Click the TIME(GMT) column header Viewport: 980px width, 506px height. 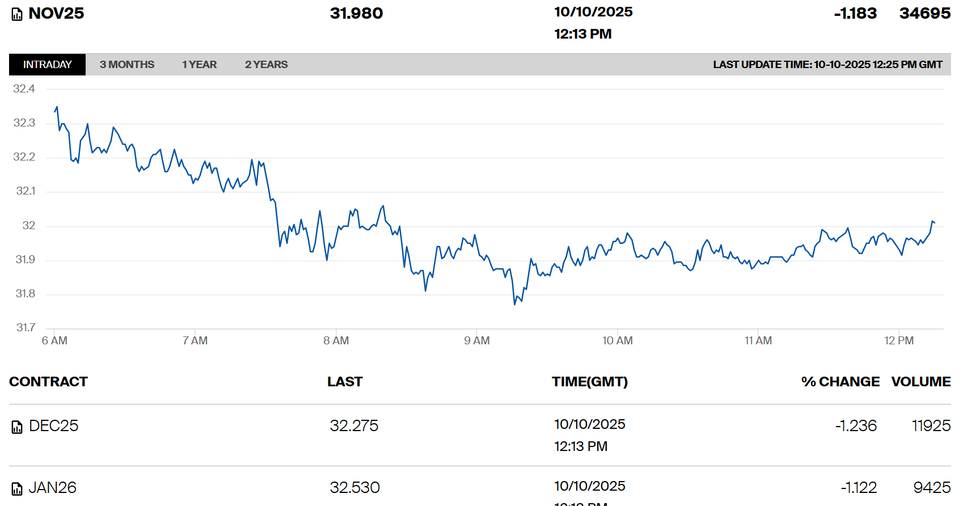(x=590, y=382)
